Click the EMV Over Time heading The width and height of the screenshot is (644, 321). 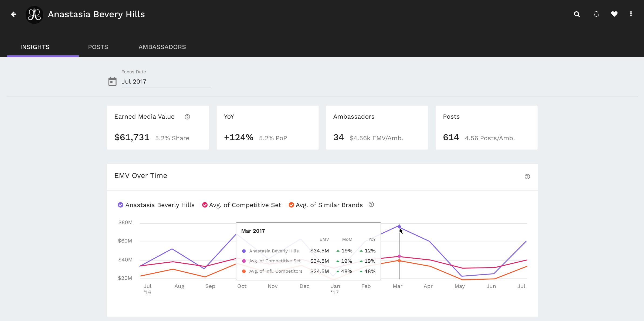(x=141, y=176)
